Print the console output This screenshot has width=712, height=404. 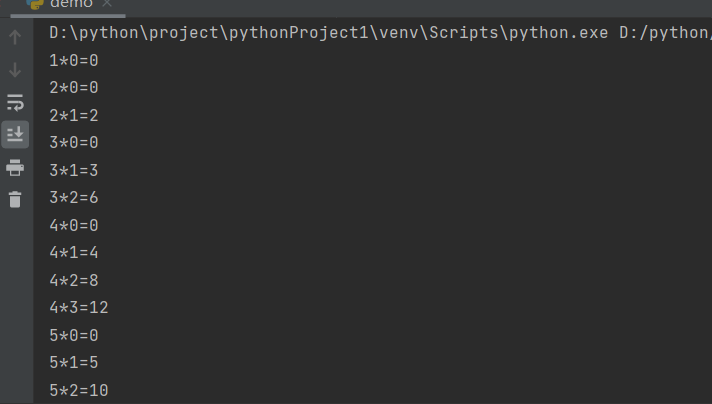click(x=15, y=167)
